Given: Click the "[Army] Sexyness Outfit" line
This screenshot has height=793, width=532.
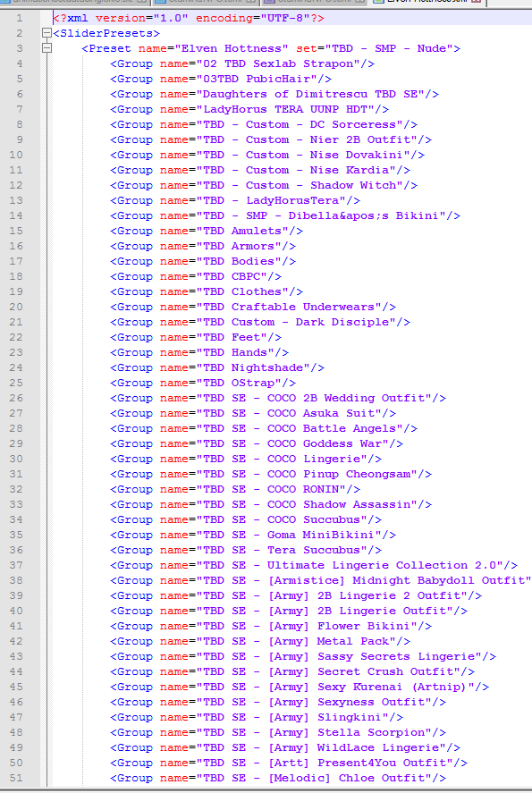Looking at the screenshot, I should pos(278,701).
